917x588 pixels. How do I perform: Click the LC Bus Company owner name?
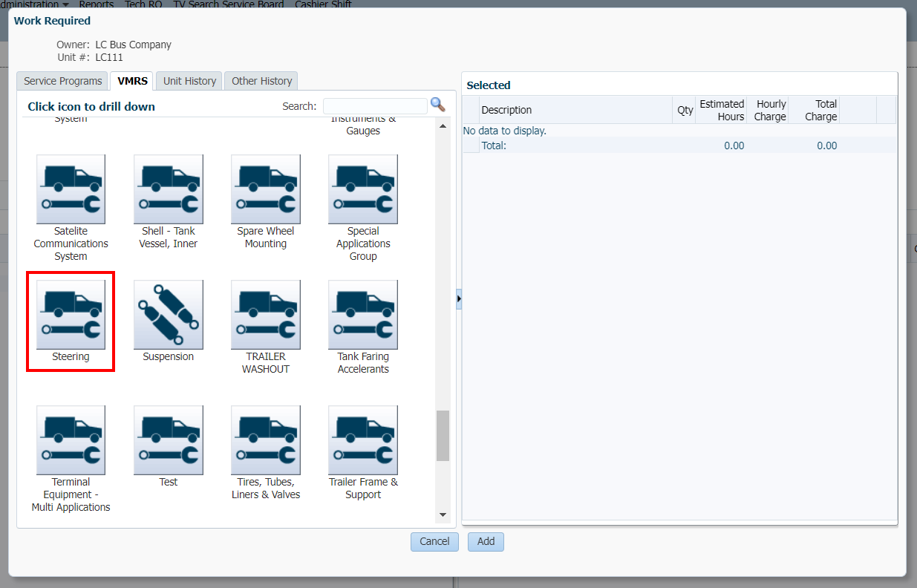tap(134, 45)
